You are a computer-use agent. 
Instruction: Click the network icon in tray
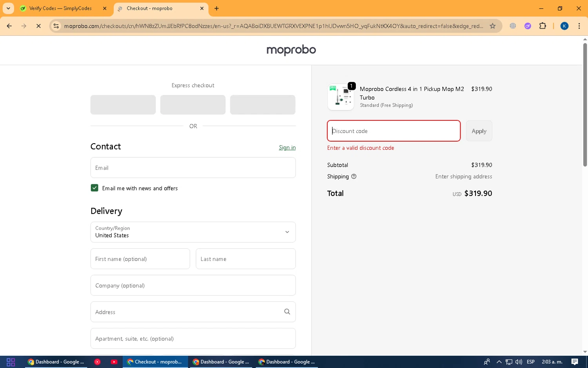tap(509, 362)
